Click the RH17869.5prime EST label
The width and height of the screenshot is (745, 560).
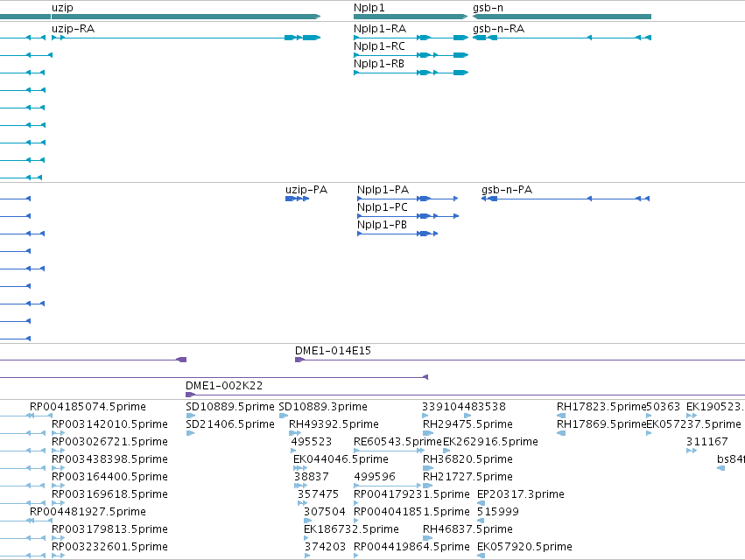click(x=601, y=423)
